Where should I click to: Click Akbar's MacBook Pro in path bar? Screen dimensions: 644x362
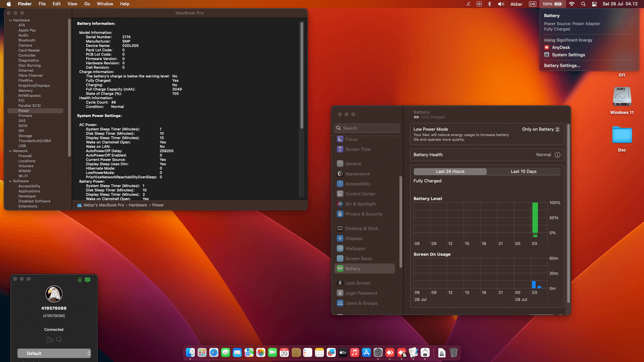point(100,205)
